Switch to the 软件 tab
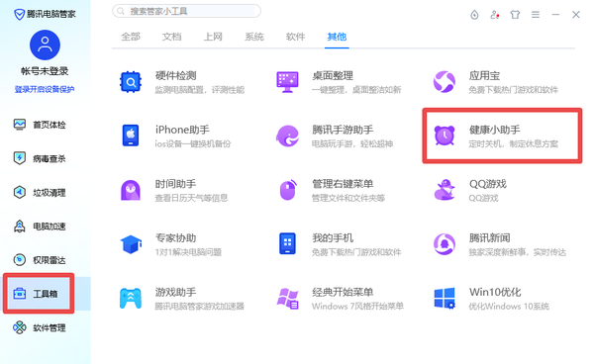This screenshot has width=594, height=364. click(295, 37)
